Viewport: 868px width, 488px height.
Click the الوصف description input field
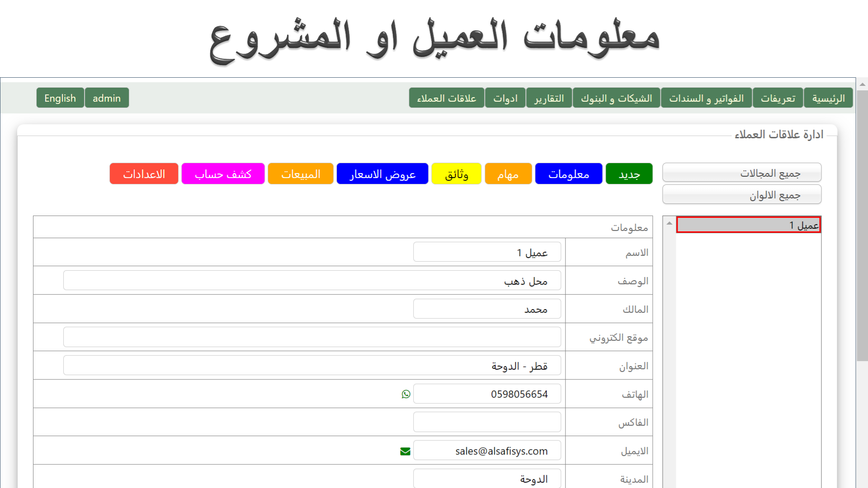pos(312,281)
